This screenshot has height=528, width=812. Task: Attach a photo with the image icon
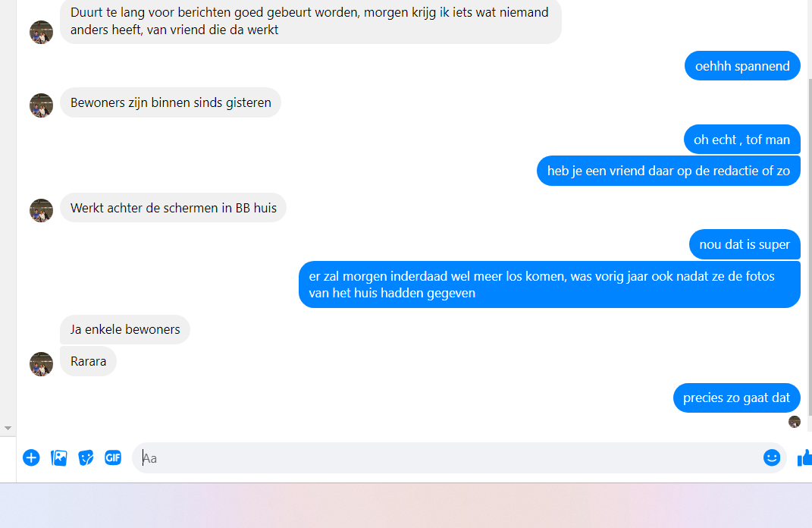(x=59, y=458)
